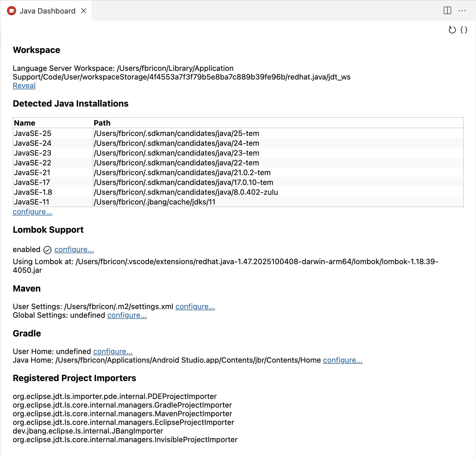
Task: Click the JBangImporter entry
Action: [88, 431]
